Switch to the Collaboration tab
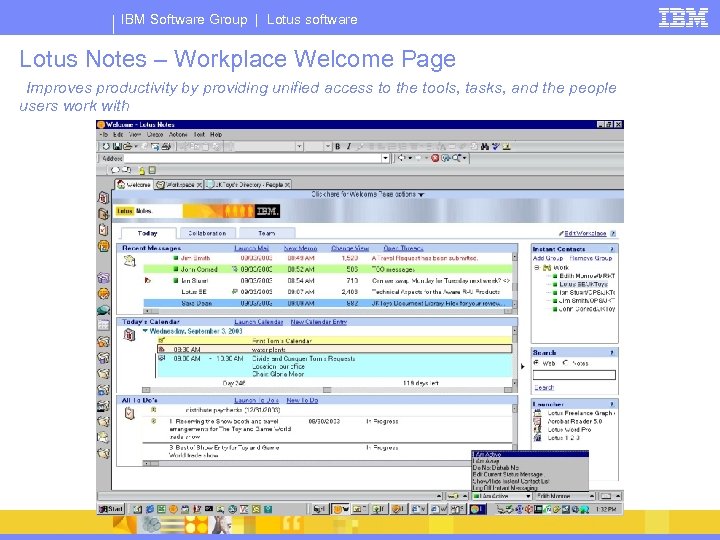Screen dimensions: 720x540 pyautogui.click(x=208, y=233)
